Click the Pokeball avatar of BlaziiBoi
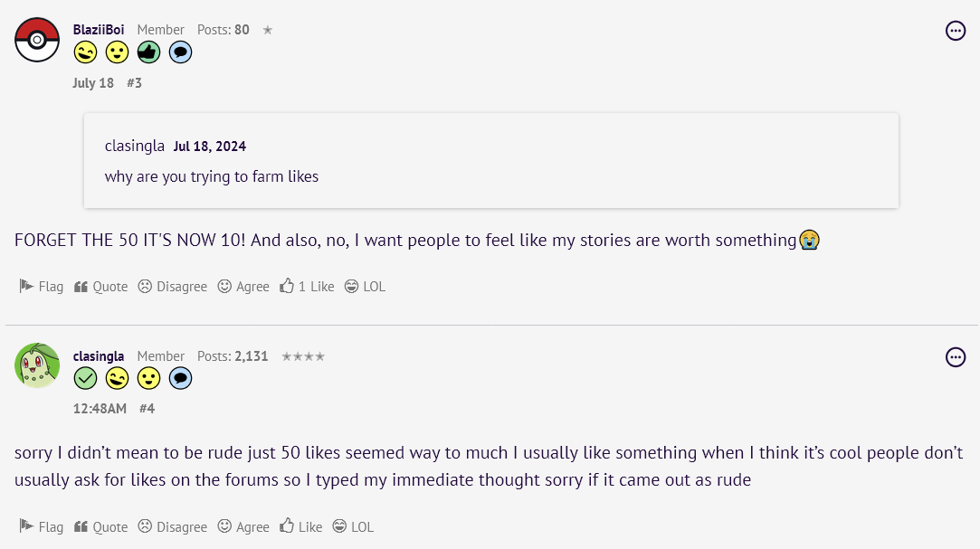The width and height of the screenshot is (980, 549). tap(37, 40)
